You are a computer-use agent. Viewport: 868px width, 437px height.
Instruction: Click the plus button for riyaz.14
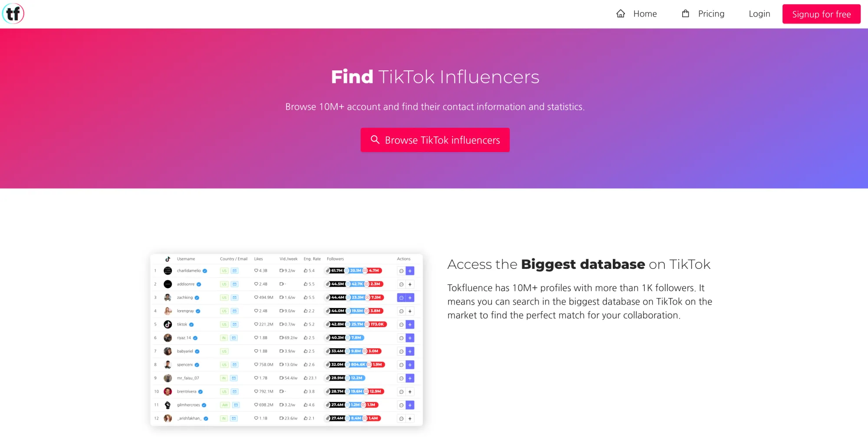click(x=410, y=338)
